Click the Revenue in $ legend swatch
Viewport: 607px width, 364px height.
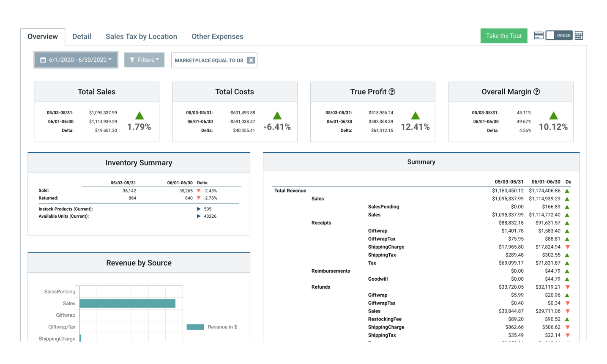tap(195, 327)
